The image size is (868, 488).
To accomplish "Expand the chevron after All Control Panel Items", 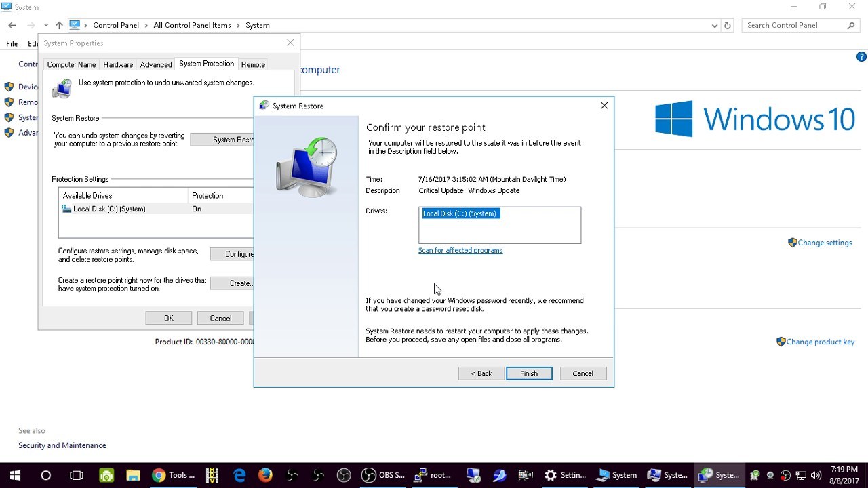I will tap(238, 25).
